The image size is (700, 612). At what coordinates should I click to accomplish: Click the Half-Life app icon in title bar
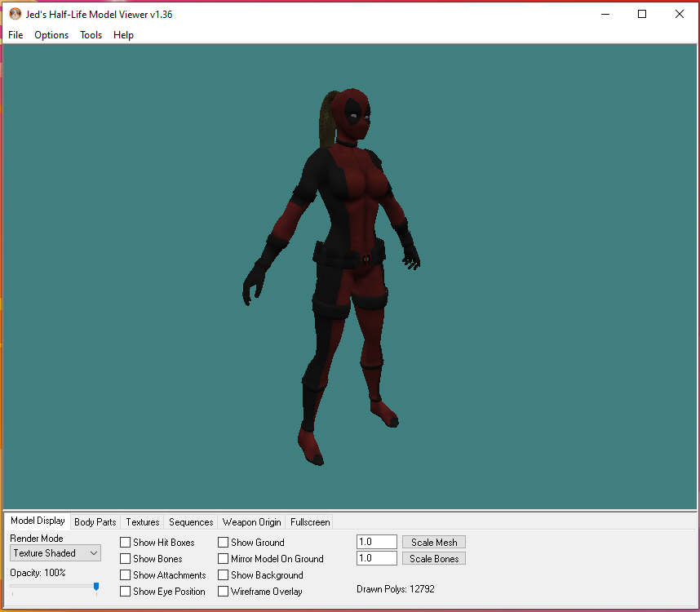click(16, 15)
